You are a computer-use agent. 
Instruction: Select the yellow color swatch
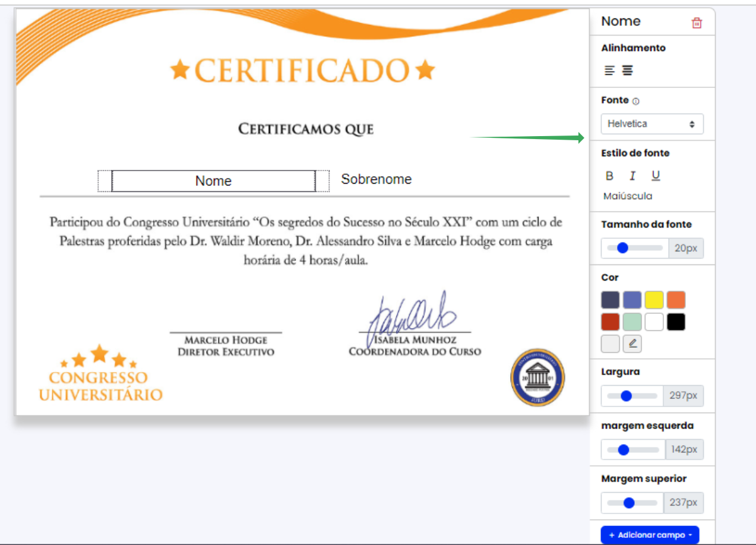(654, 300)
